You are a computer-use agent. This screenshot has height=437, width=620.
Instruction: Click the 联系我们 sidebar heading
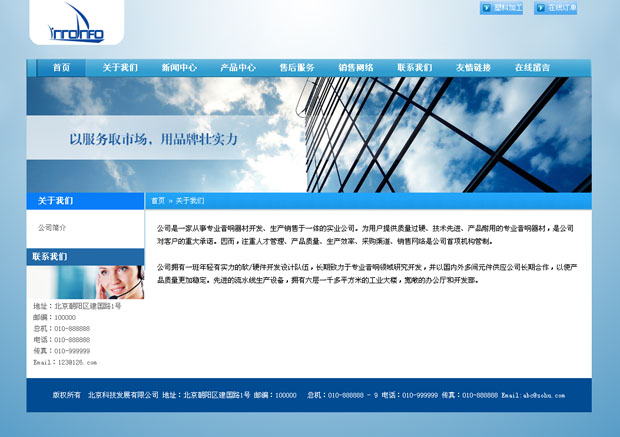click(x=50, y=257)
